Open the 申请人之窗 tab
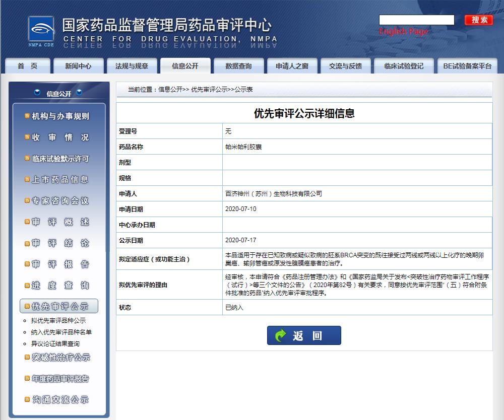Image resolution: width=504 pixels, height=420 pixels. (292, 66)
